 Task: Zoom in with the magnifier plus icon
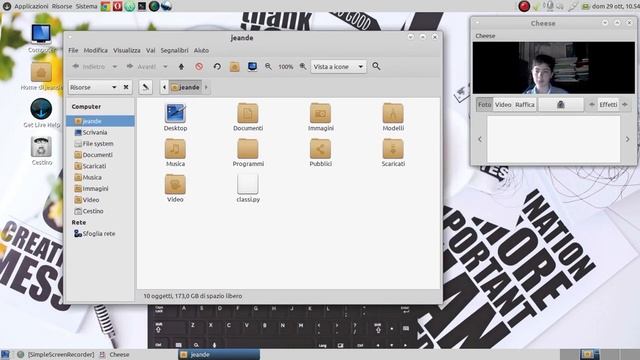pos(303,67)
